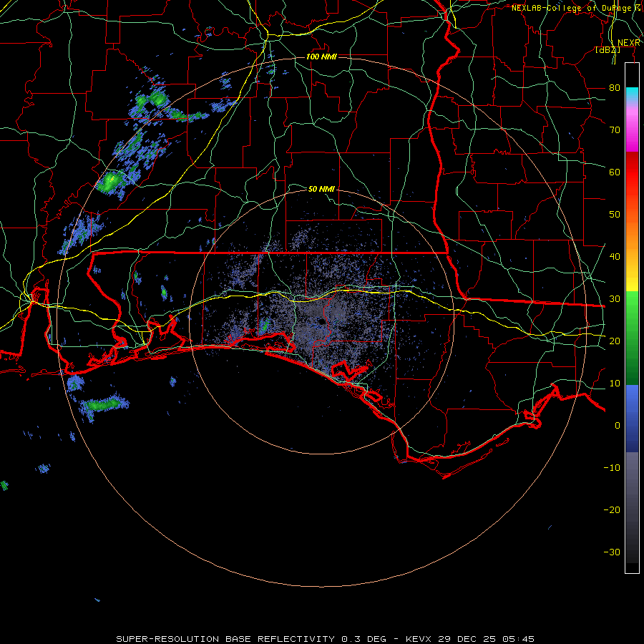Click the [dBZ] unit label above color bar

point(608,49)
